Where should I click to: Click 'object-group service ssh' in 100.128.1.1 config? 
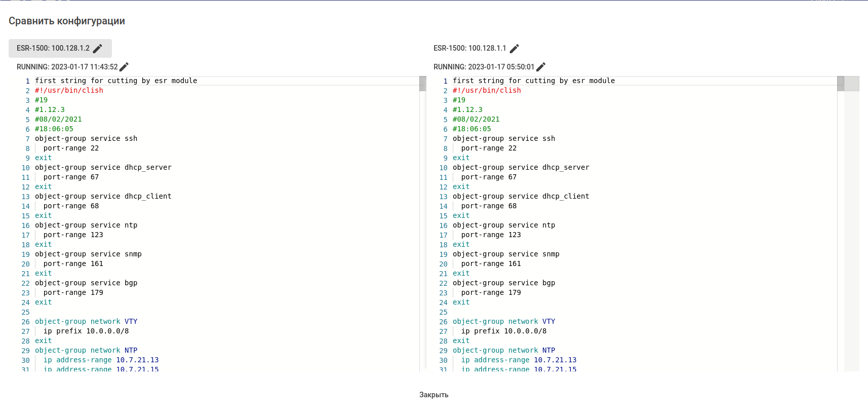(x=504, y=138)
